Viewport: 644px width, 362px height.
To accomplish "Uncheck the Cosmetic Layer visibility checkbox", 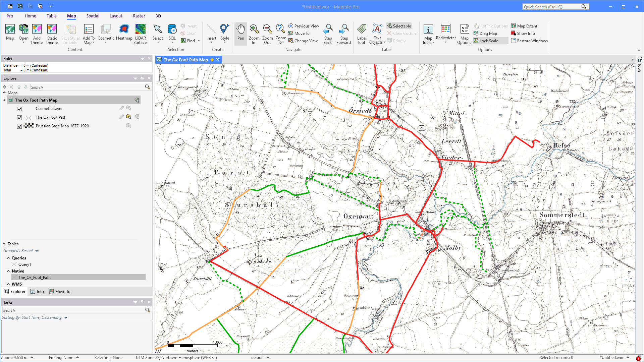I will click(x=19, y=109).
